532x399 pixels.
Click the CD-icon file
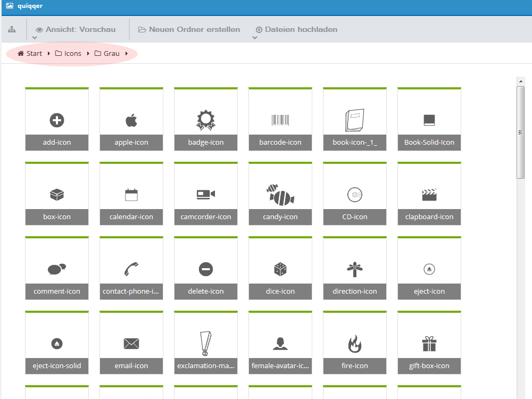(355, 194)
